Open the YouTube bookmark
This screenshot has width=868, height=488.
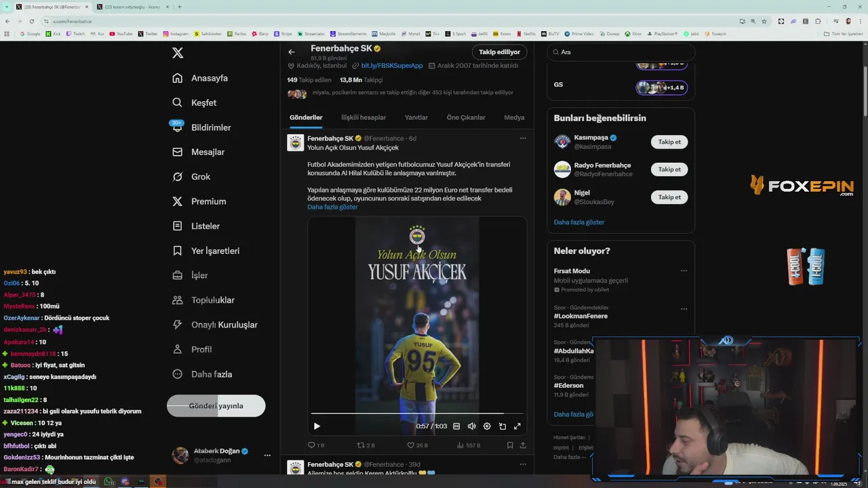(121, 34)
